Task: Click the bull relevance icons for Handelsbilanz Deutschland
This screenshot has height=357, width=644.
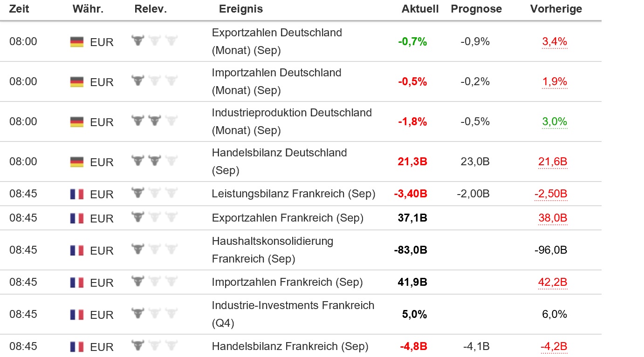Action: (x=155, y=161)
